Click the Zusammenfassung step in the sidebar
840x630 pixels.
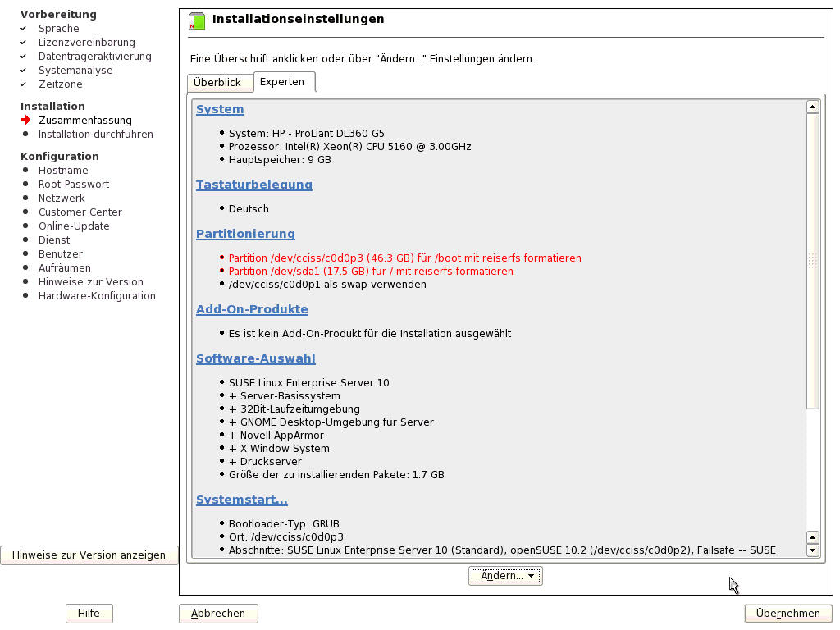click(x=85, y=121)
